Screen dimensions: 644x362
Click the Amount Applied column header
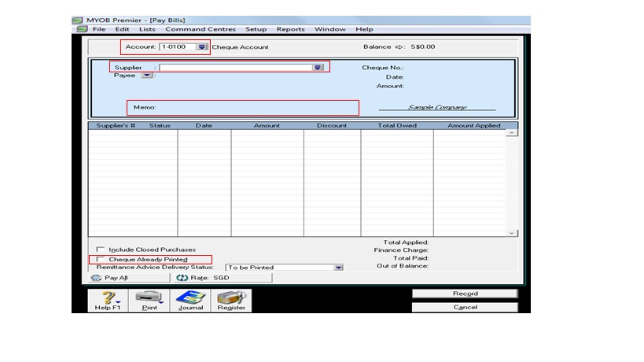tap(473, 125)
